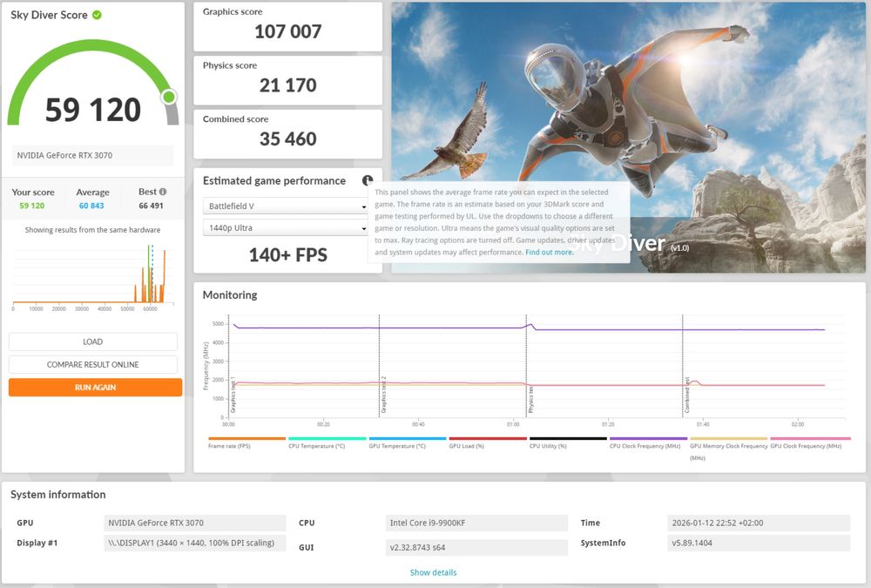Click the Combined test marker in chart

(687, 395)
